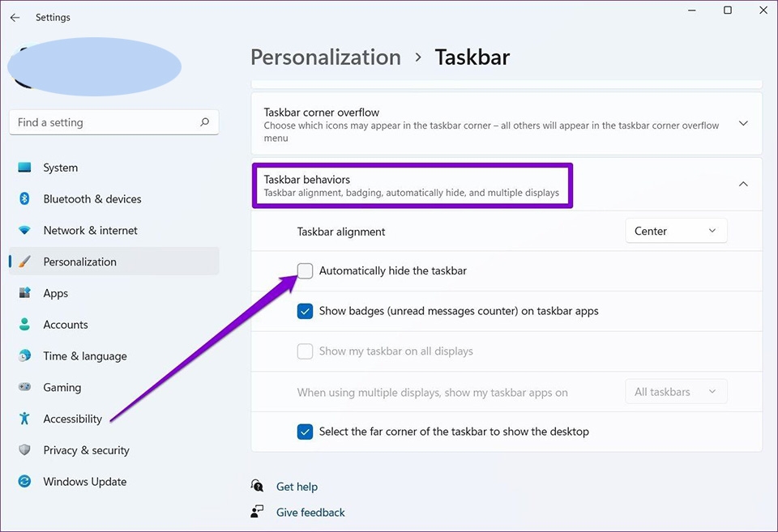
Task: Enable Automatically hide the taskbar checkbox
Action: (x=305, y=270)
